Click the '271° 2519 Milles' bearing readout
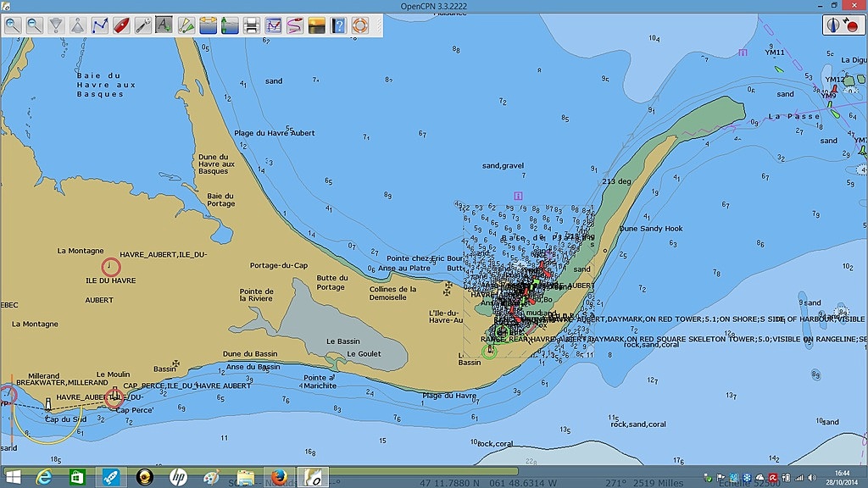The height and width of the screenshot is (488, 868). pos(644,483)
